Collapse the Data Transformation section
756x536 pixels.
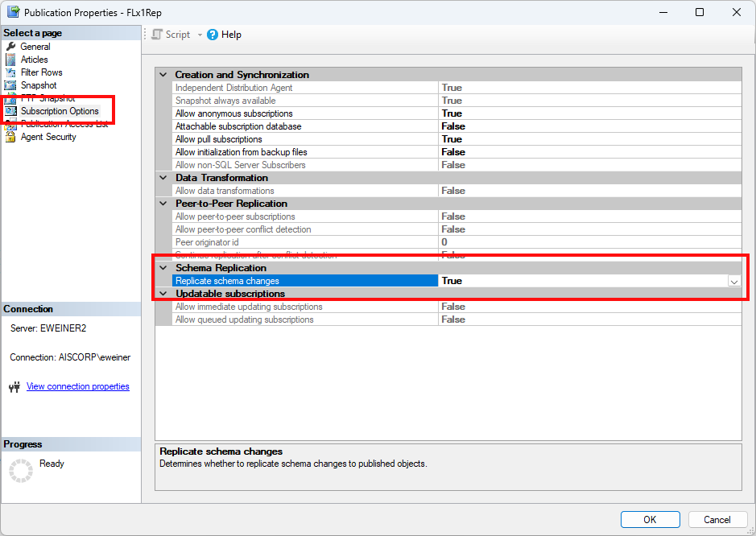coord(162,177)
